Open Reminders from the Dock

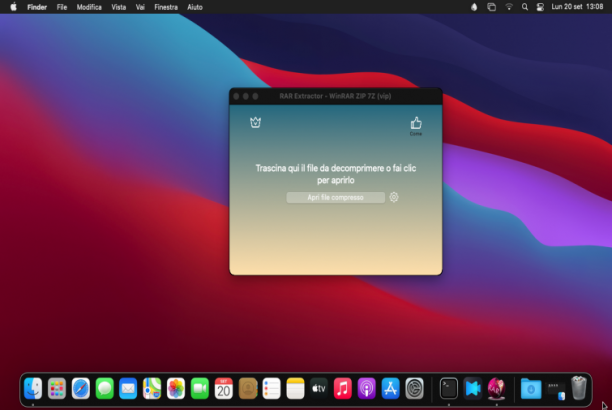click(x=272, y=389)
